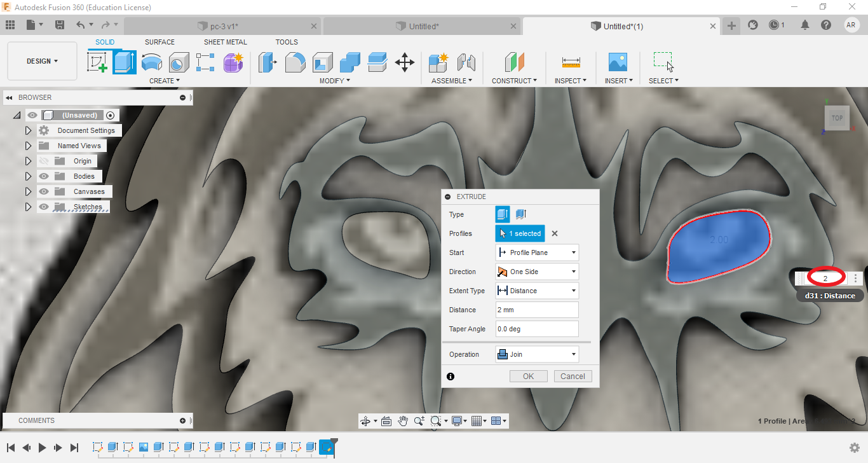Click the Extrude tool in the toolbar

click(x=125, y=62)
